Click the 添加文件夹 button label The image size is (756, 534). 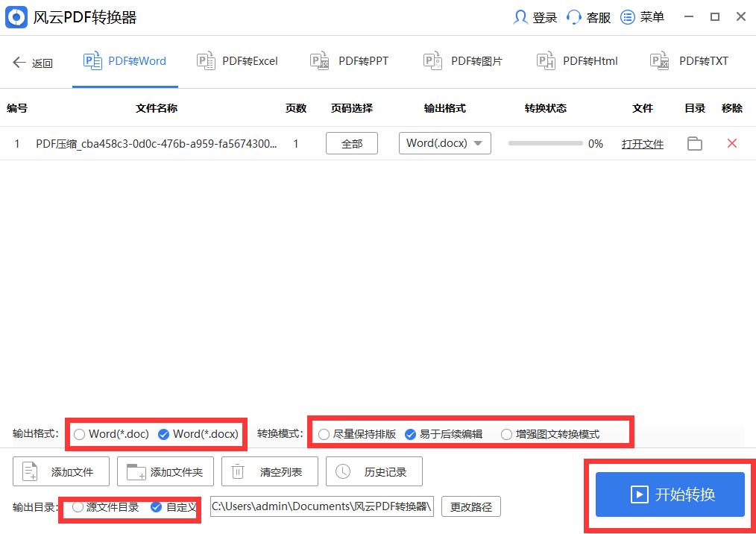177,472
